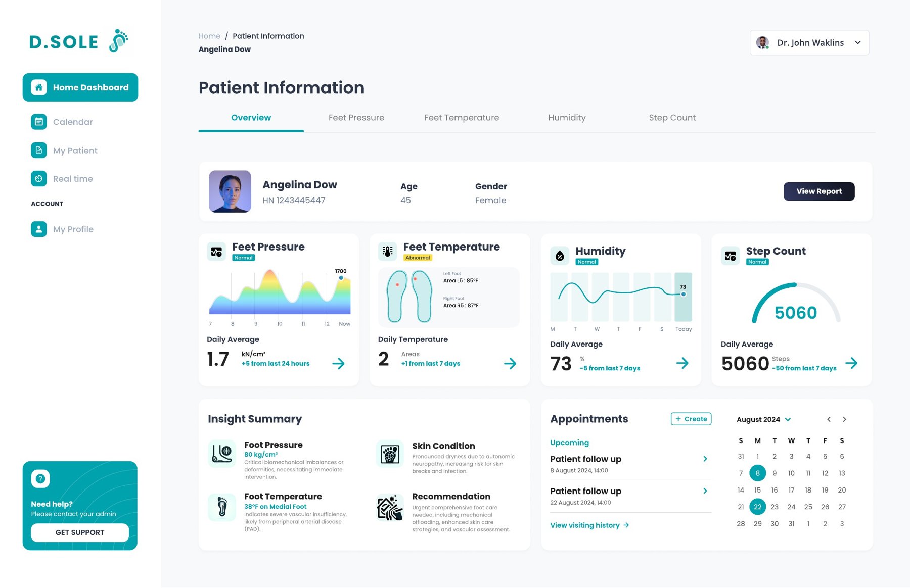This screenshot has width=910, height=588.
Task: Click the My Profile person icon
Action: click(39, 229)
